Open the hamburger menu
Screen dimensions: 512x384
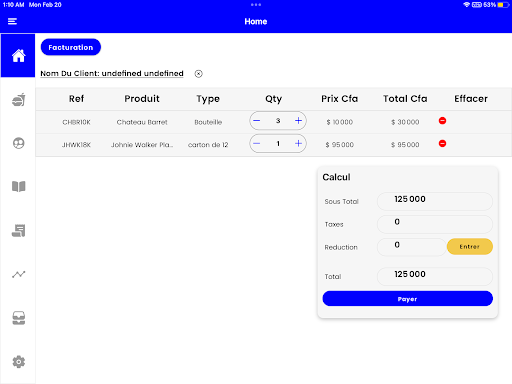click(12, 22)
